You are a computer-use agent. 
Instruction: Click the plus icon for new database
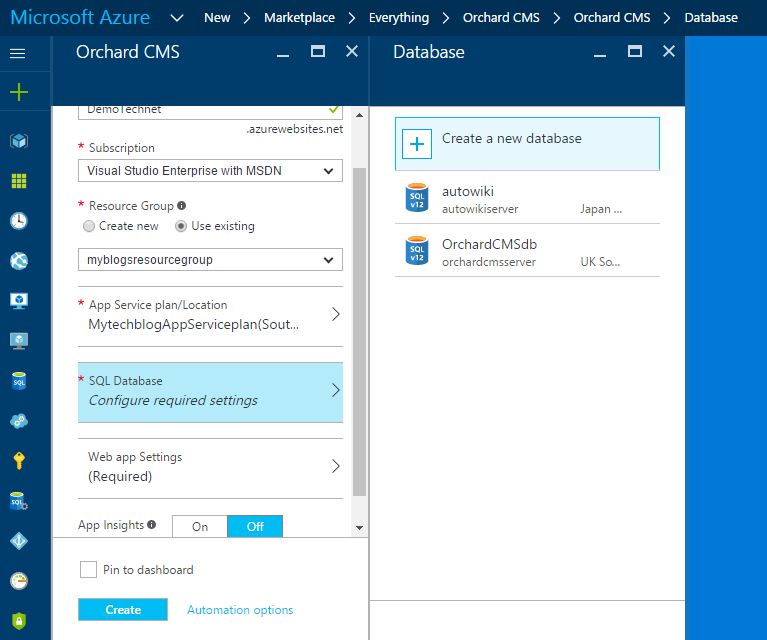point(417,144)
